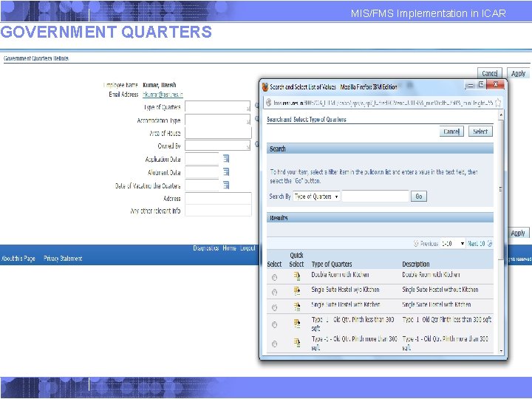Click the bottom Apply button
Image resolution: width=532 pixels, height=399 pixels.
[x=518, y=233]
